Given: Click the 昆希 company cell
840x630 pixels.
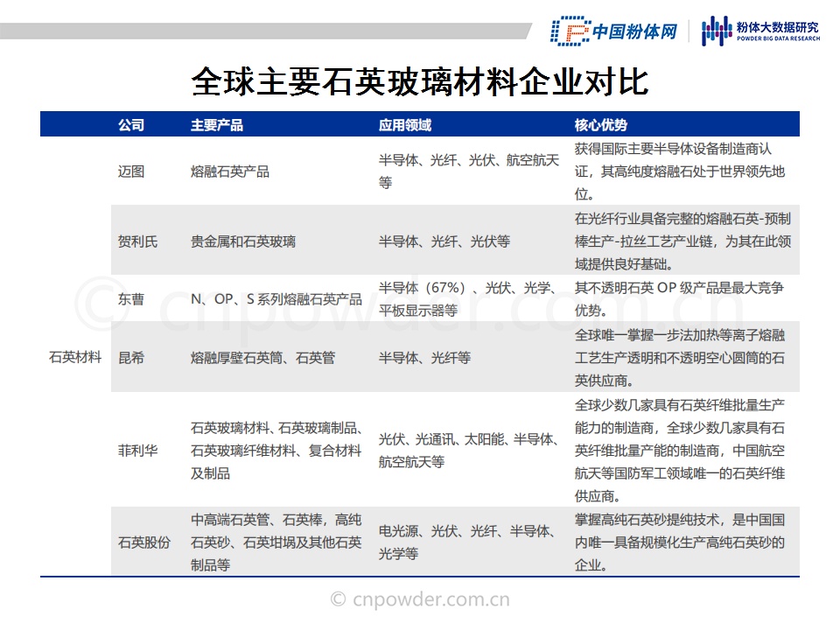Looking at the screenshot, I should pyautogui.click(x=131, y=358).
